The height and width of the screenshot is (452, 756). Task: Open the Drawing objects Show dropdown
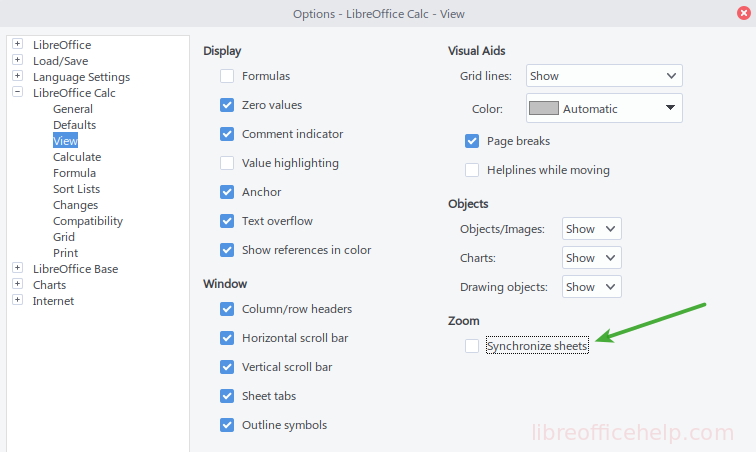point(592,287)
